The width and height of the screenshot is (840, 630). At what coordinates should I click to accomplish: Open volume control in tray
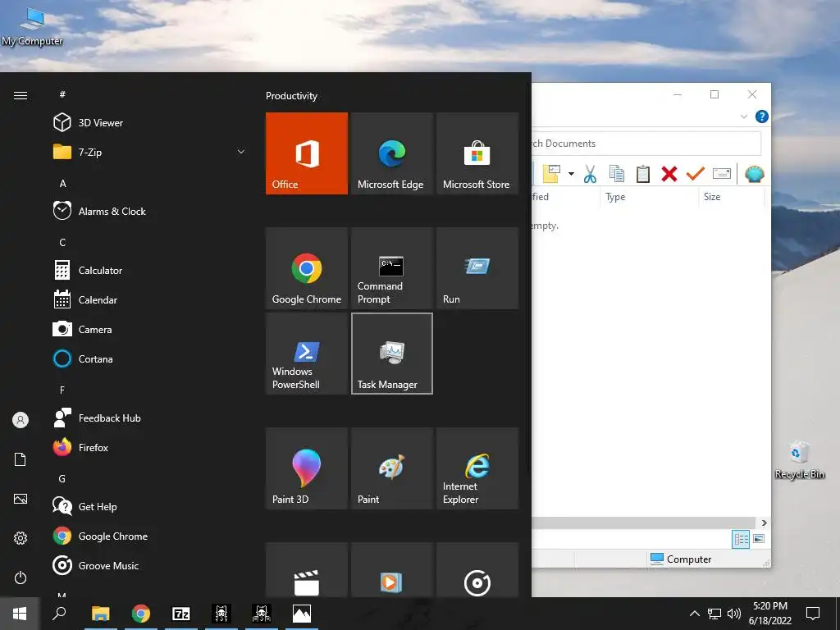click(x=734, y=614)
